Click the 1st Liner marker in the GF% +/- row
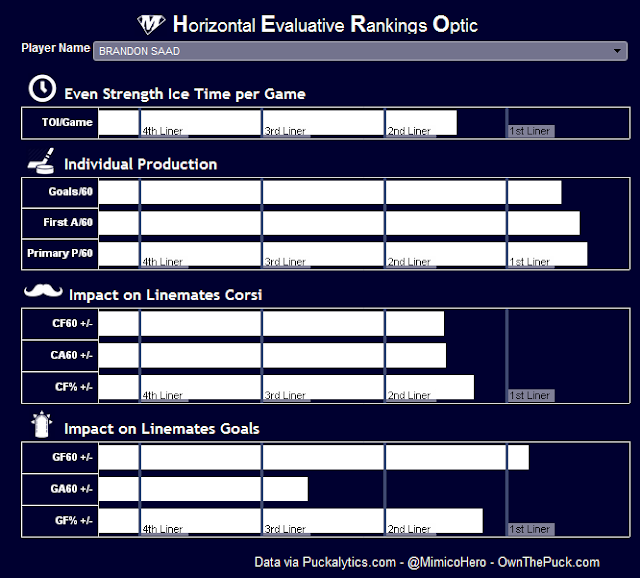 (530, 529)
